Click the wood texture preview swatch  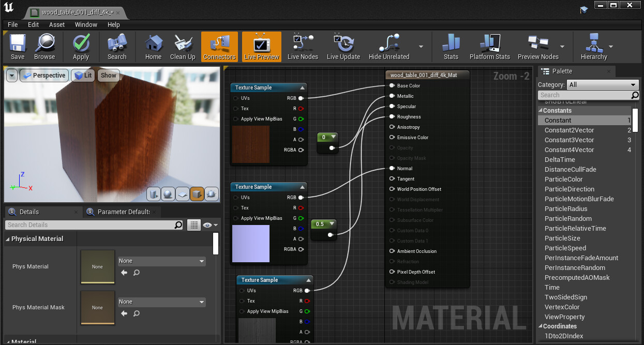251,144
